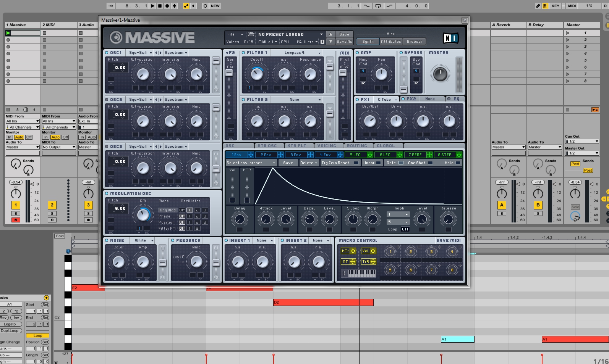609x364 pixels.
Task: Click the Modulation OSC pitch value 5.00
Action: tap(120, 208)
